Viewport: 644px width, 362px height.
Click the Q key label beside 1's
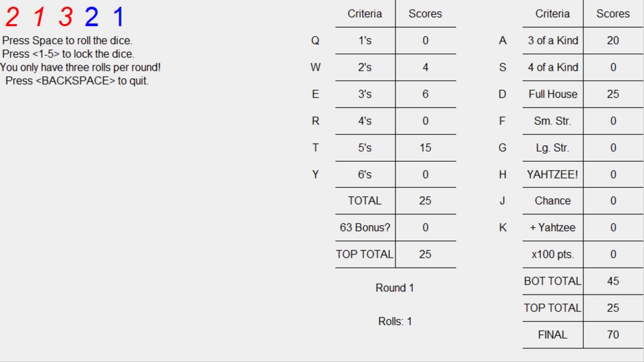[315, 41]
